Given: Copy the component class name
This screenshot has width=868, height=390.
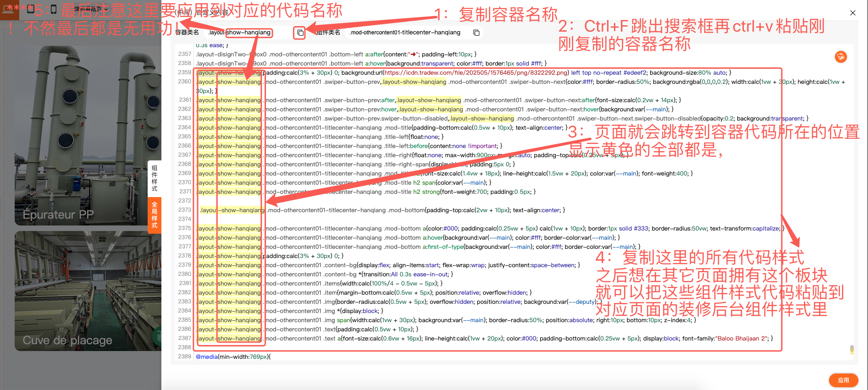Looking at the screenshot, I should click(476, 33).
